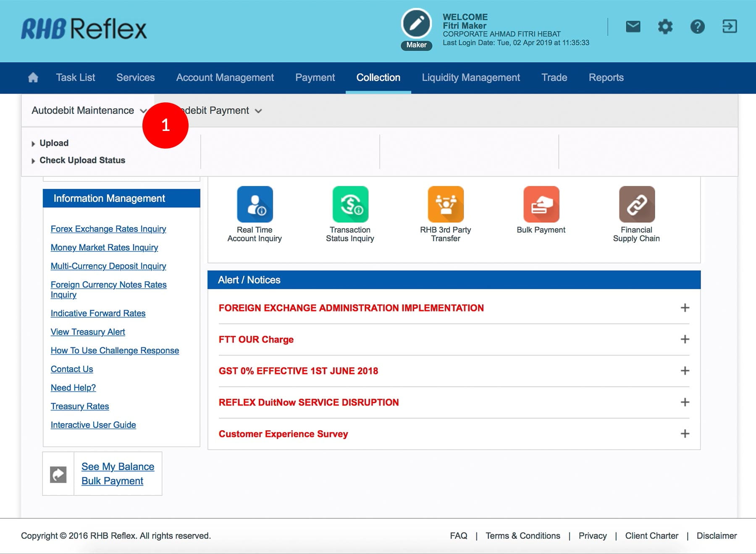The height and width of the screenshot is (554, 756).
Task: Open settings via the gear icon
Action: pos(665,27)
